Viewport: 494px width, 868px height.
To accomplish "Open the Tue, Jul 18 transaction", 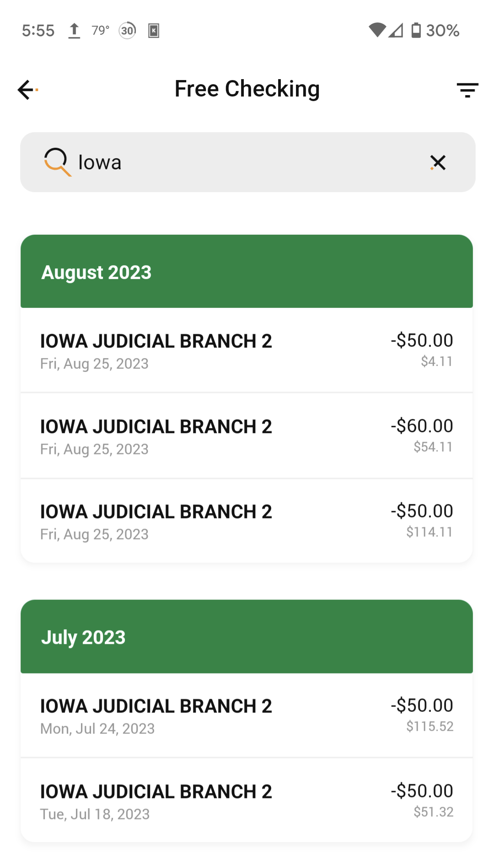I will pos(247,801).
